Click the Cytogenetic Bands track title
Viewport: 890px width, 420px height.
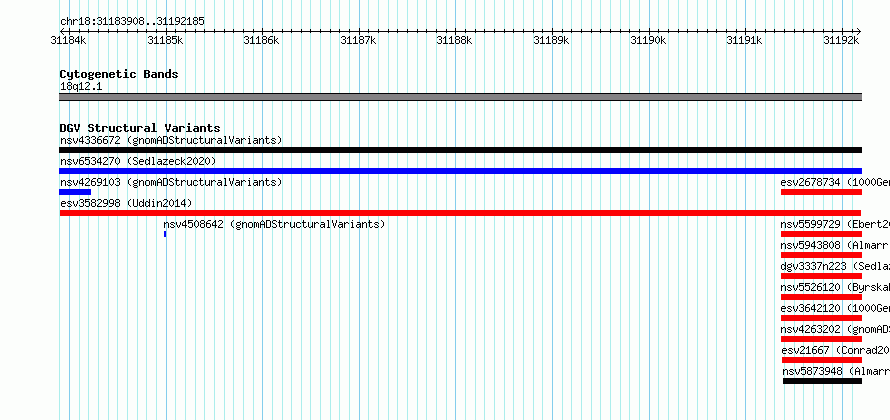119,74
